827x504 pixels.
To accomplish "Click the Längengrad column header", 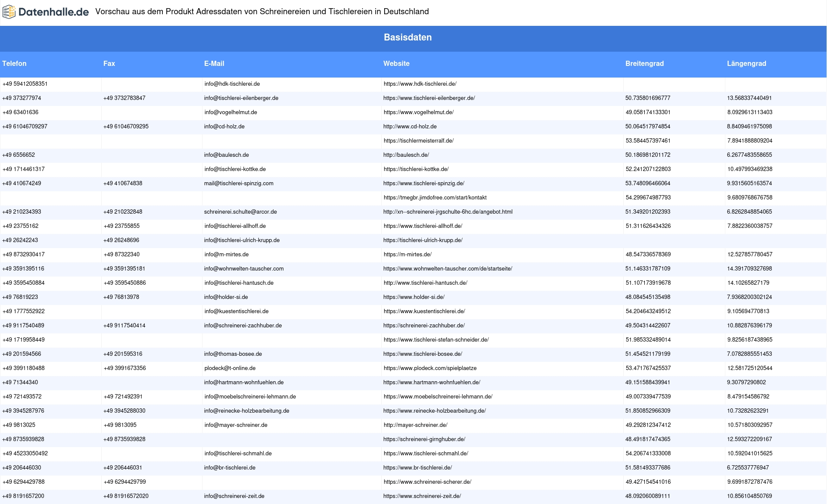I will (x=746, y=63).
